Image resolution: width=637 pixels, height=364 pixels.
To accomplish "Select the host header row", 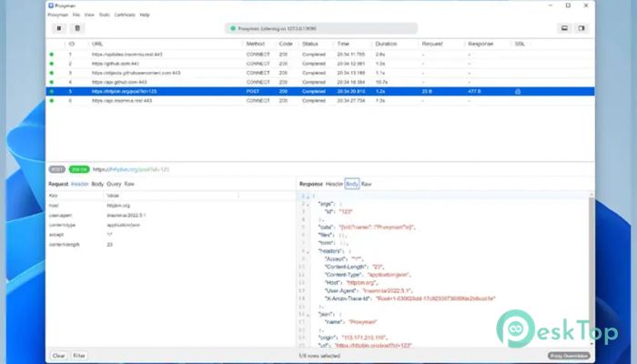I will click(171, 206).
